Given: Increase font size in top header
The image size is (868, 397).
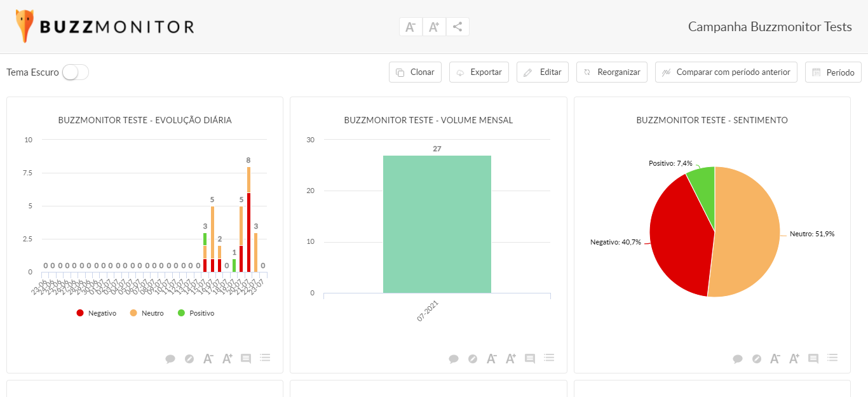Looking at the screenshot, I should click(434, 27).
